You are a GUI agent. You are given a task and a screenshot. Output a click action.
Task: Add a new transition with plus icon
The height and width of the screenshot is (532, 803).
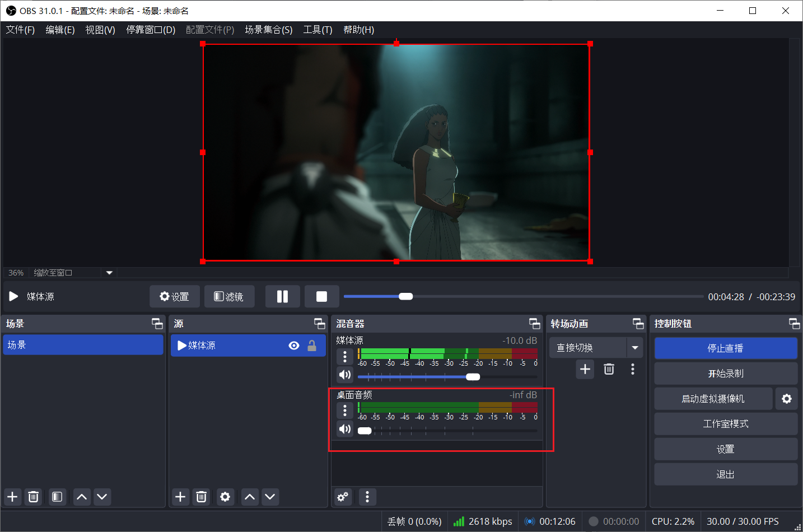tap(585, 369)
